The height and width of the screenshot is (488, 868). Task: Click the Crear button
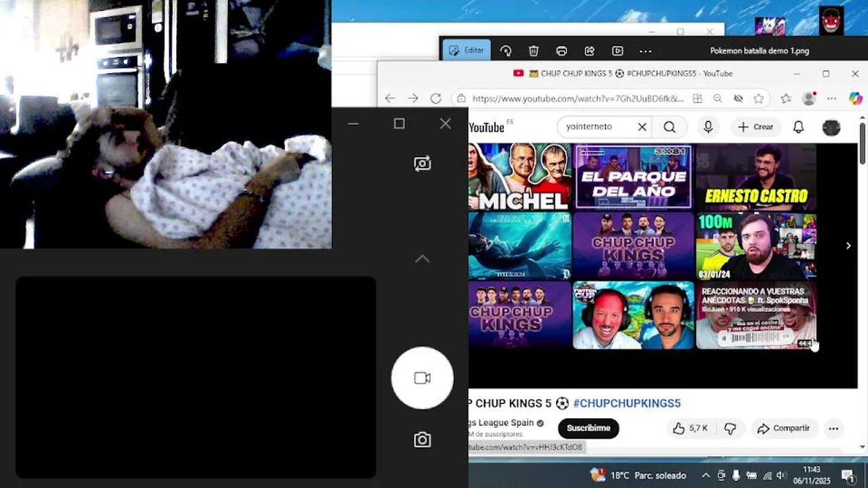[755, 127]
